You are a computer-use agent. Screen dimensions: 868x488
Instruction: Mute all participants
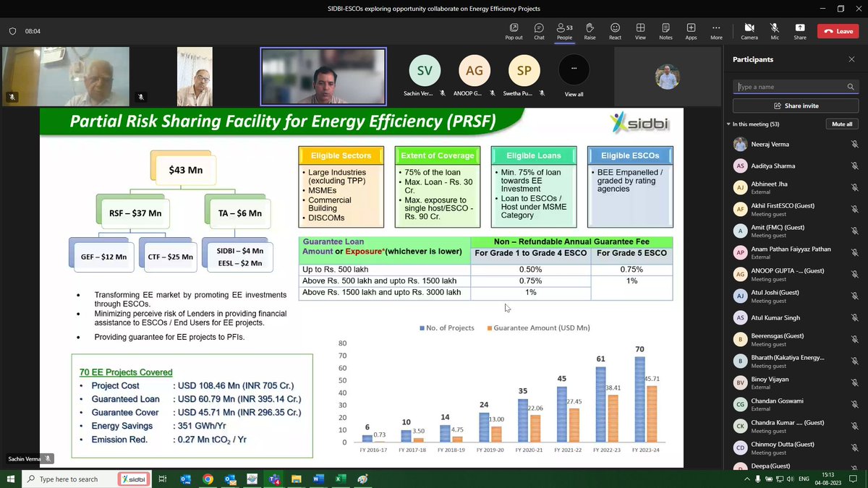(x=842, y=124)
